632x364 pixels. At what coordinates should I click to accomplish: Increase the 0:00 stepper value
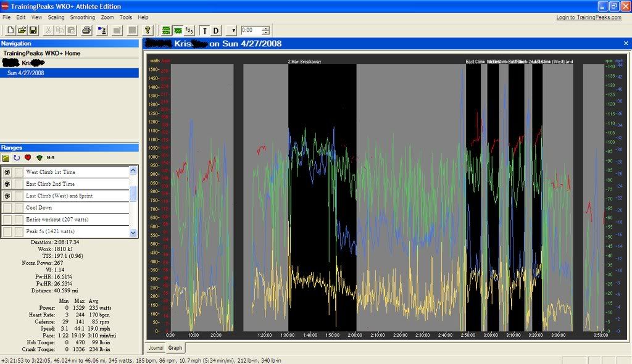(265, 28)
